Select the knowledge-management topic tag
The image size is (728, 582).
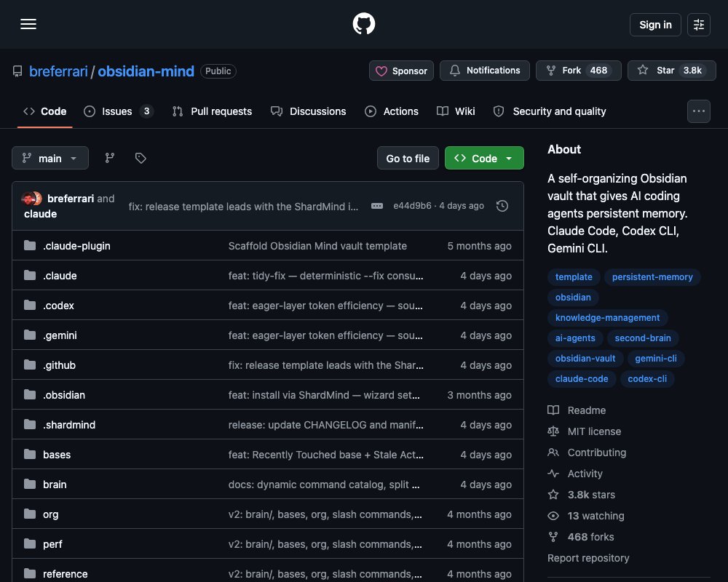coord(607,318)
